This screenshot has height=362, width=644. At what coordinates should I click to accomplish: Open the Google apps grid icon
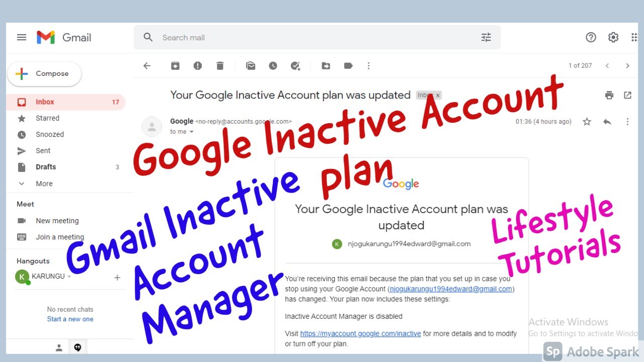pyautogui.click(x=635, y=37)
